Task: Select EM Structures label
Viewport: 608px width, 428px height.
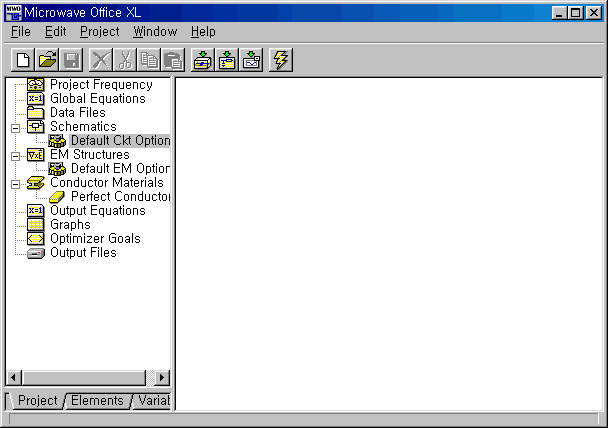Action: (x=90, y=155)
